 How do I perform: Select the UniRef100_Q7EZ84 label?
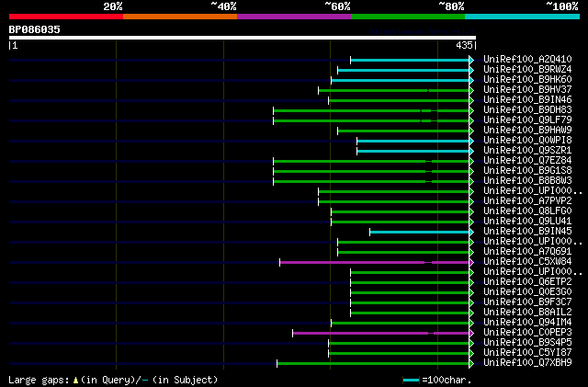pos(527,161)
